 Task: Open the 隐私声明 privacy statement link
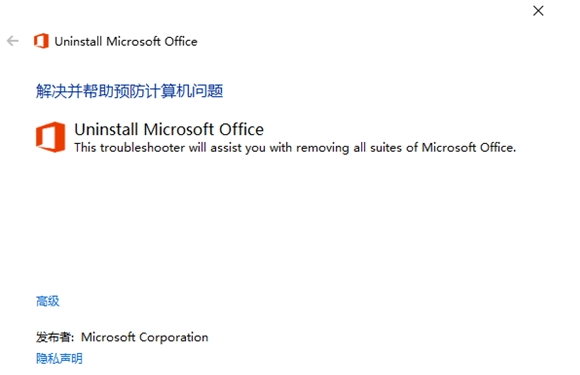tap(59, 358)
